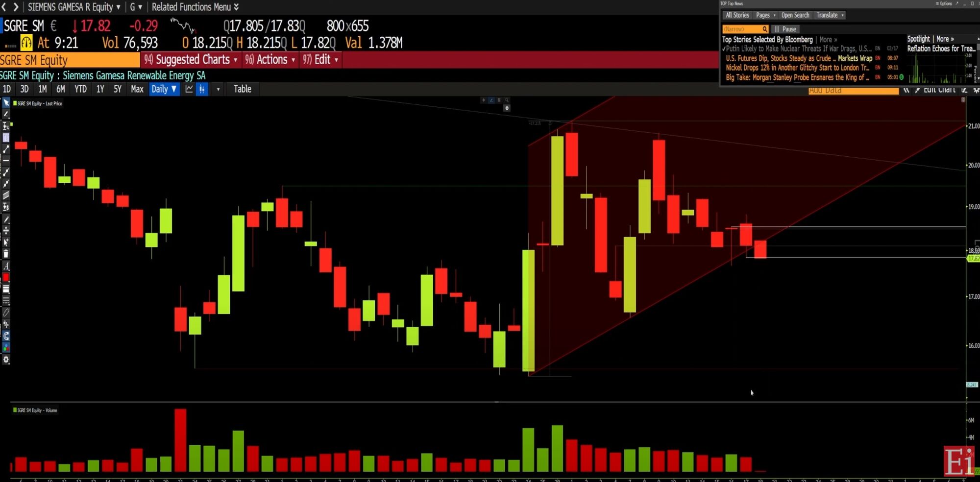Open chart tool settings gear
Image resolution: width=980 pixels, height=482 pixels.
pyautogui.click(x=6, y=360)
